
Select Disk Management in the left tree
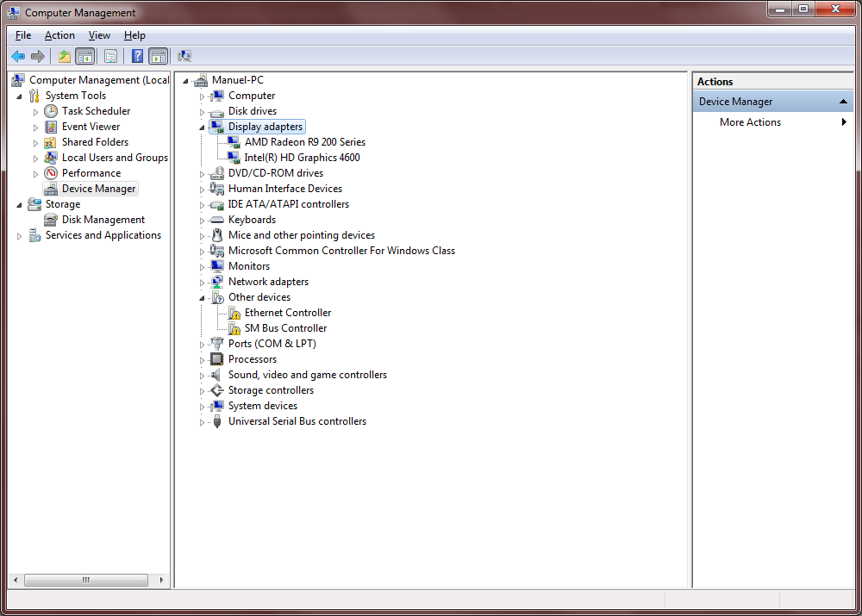[x=103, y=220]
